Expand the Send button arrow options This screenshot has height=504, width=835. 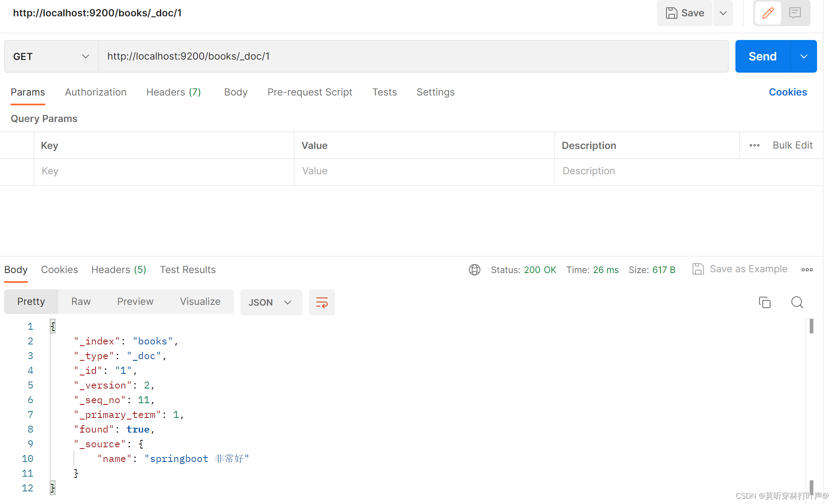[804, 56]
